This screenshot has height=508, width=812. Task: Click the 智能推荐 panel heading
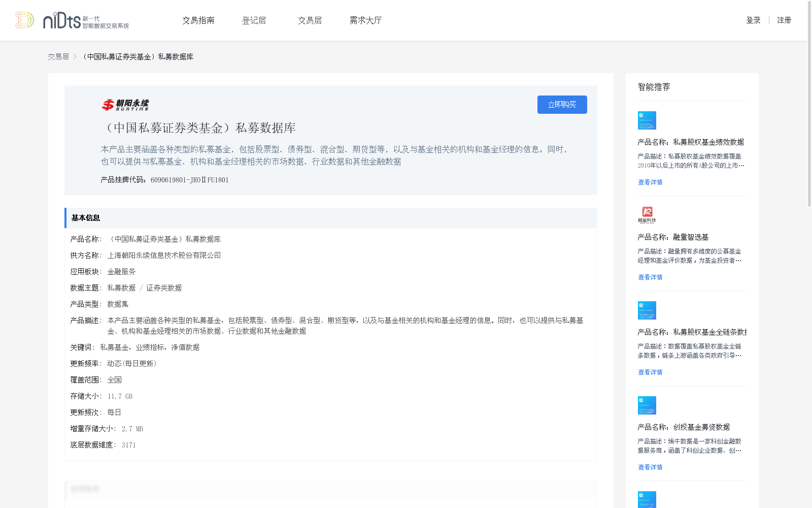[x=654, y=87]
